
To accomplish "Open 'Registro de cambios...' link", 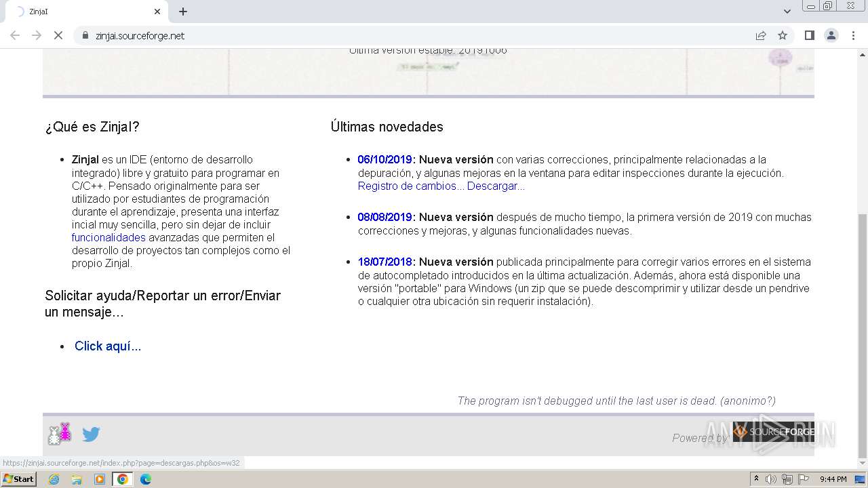I will [411, 186].
